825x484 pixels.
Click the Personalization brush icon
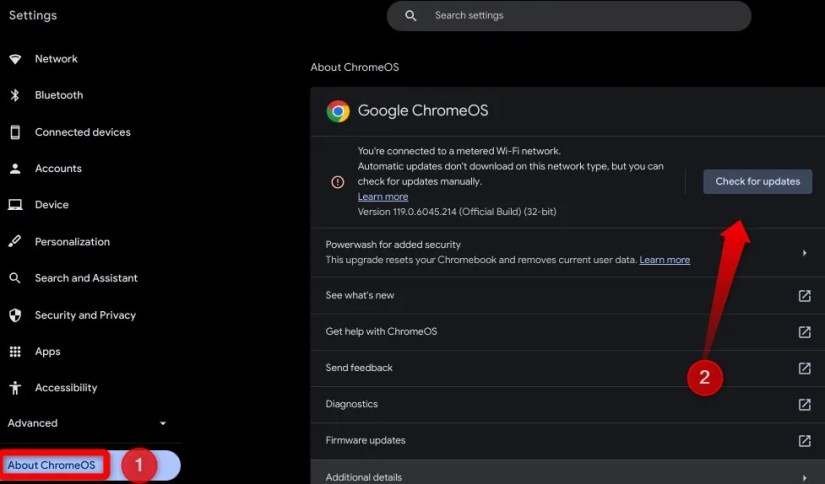click(15, 241)
